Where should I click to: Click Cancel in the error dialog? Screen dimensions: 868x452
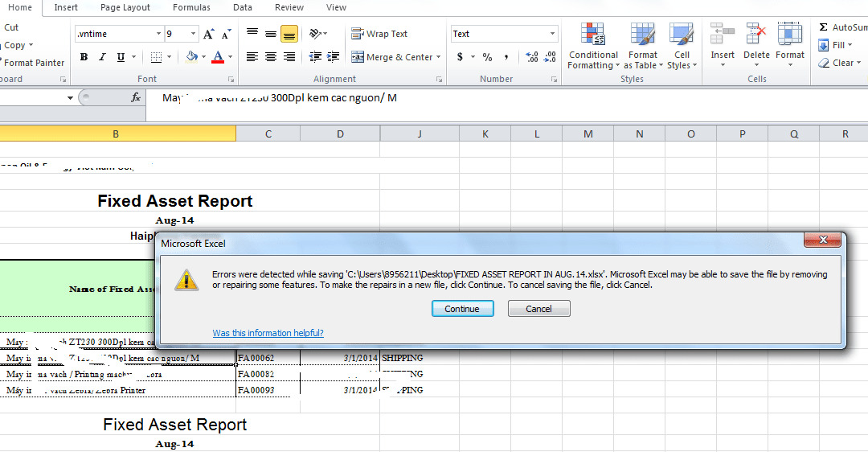click(x=538, y=309)
